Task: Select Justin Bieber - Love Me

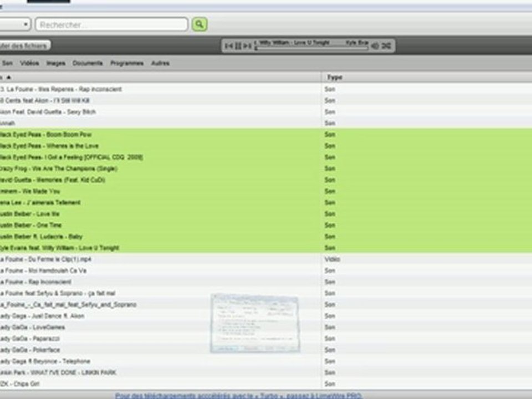Action: [266, 214]
